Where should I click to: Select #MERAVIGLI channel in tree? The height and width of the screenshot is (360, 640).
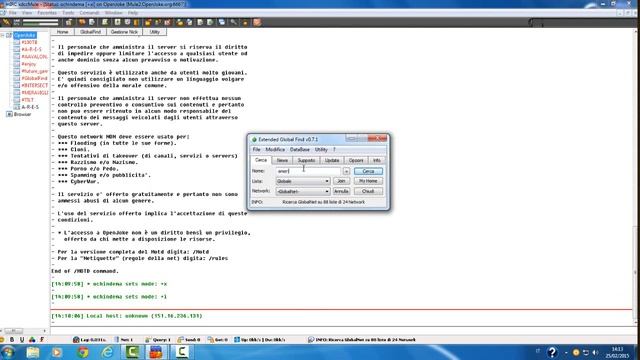tap(35, 93)
